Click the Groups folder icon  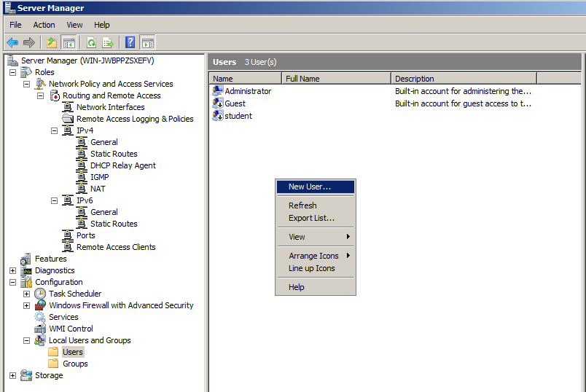tap(53, 364)
